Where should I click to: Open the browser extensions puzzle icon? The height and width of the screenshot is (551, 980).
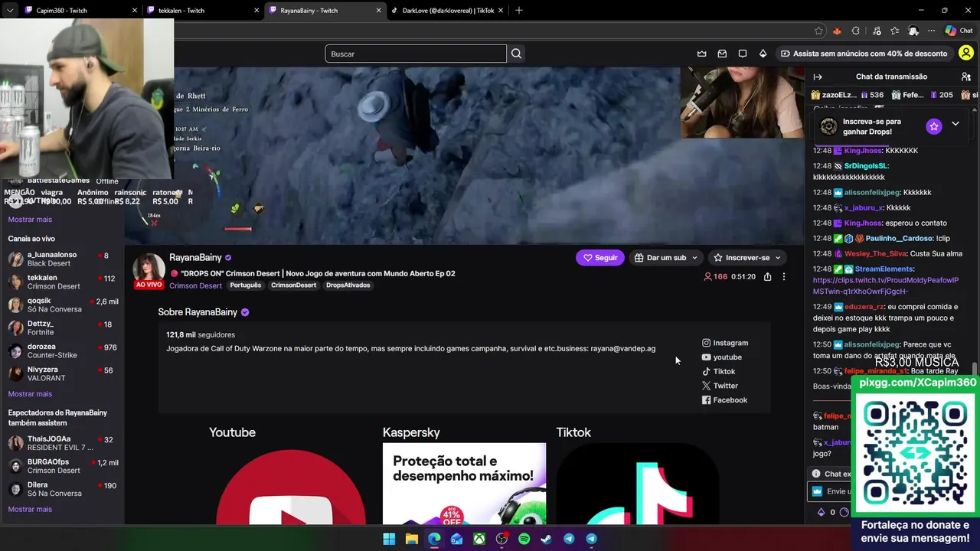coord(856,31)
